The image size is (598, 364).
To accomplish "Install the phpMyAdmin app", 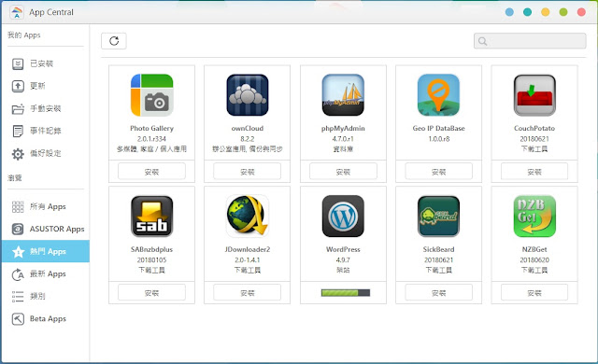I will tap(343, 172).
